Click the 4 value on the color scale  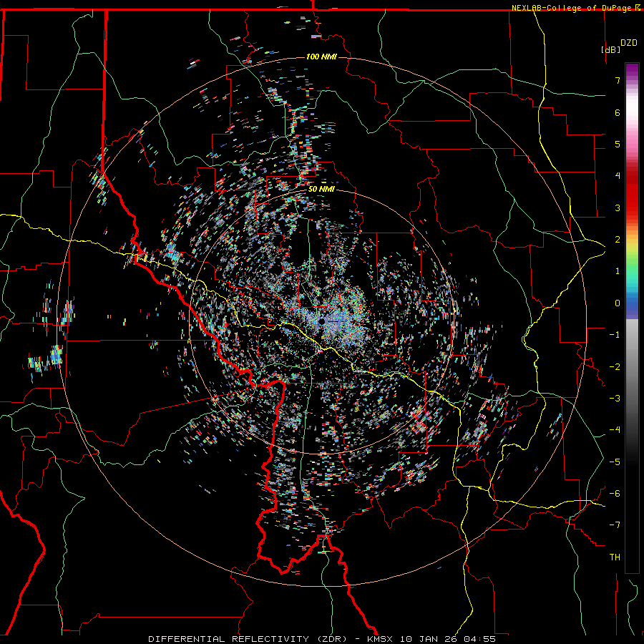coord(618,176)
